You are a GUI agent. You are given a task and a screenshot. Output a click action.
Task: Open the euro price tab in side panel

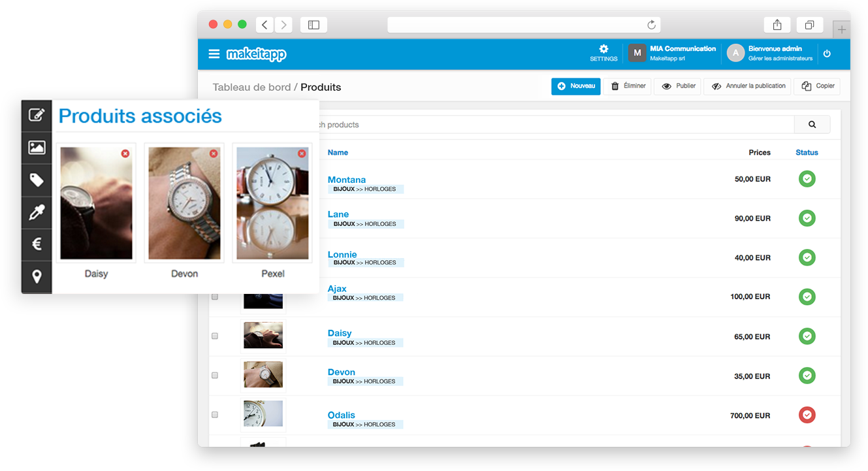click(x=37, y=245)
